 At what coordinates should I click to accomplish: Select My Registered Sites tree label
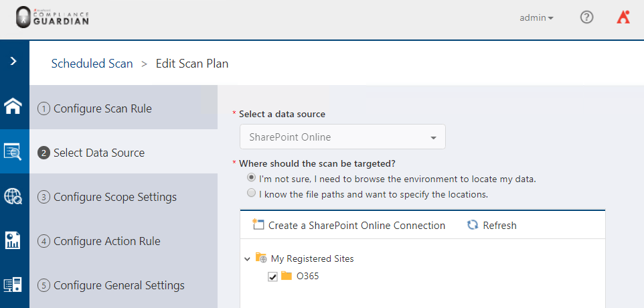click(312, 258)
